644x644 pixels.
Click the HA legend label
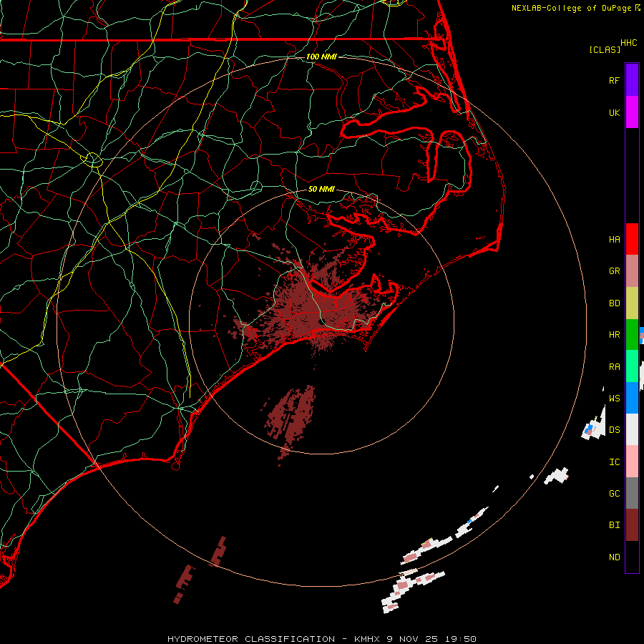614,240
